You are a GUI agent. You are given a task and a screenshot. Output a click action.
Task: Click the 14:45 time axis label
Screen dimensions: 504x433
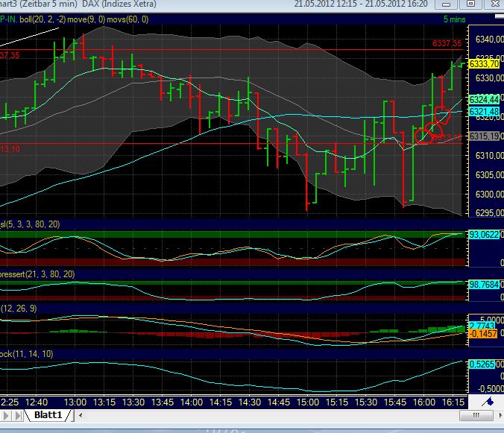(279, 402)
